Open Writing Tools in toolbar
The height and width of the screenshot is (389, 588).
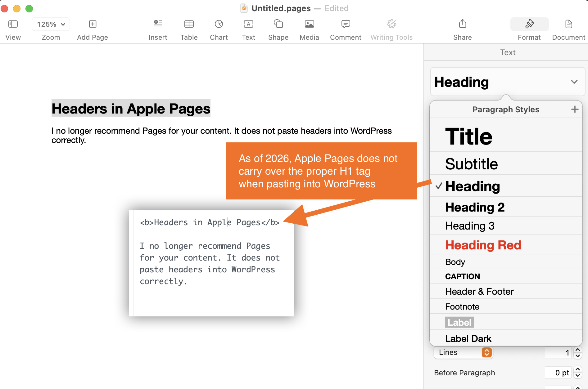coord(391,24)
